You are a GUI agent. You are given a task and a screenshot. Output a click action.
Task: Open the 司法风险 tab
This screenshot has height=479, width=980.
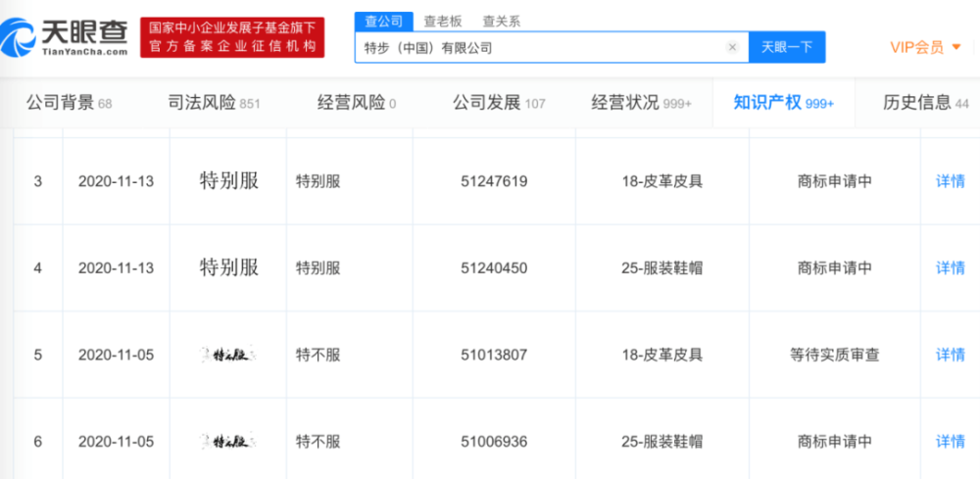click(214, 103)
